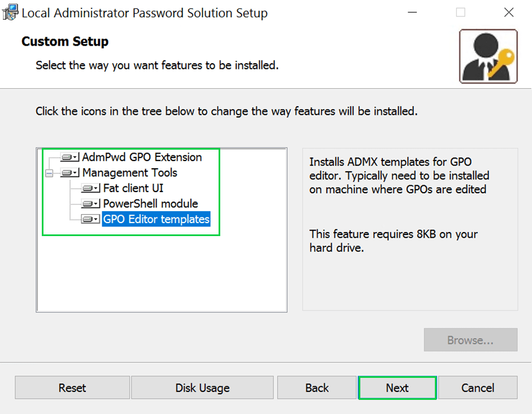Click the Browse button
Image resolution: width=532 pixels, height=414 pixels.
(x=470, y=340)
